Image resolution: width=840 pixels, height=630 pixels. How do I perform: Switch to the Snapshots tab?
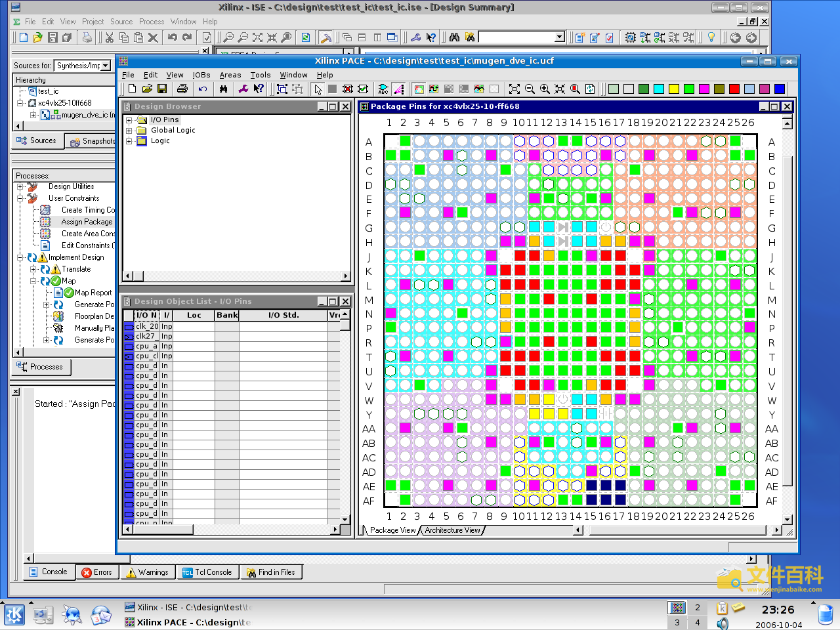pos(91,140)
